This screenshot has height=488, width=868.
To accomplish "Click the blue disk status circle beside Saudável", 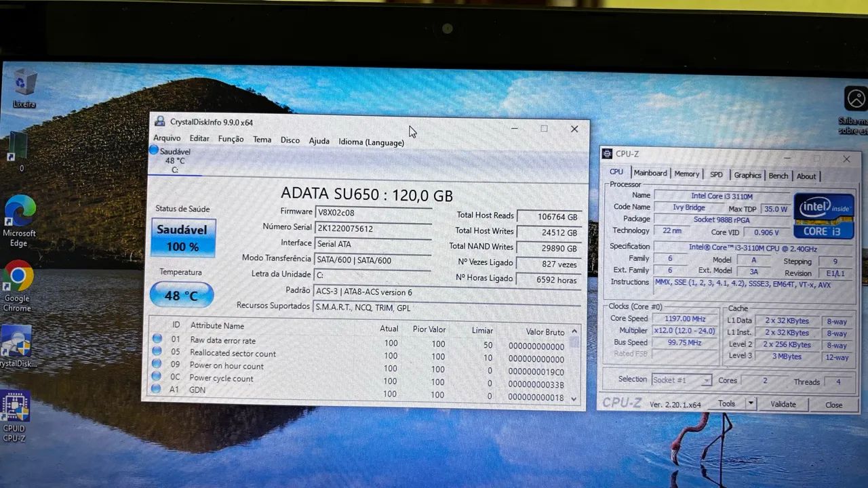I will click(x=154, y=150).
